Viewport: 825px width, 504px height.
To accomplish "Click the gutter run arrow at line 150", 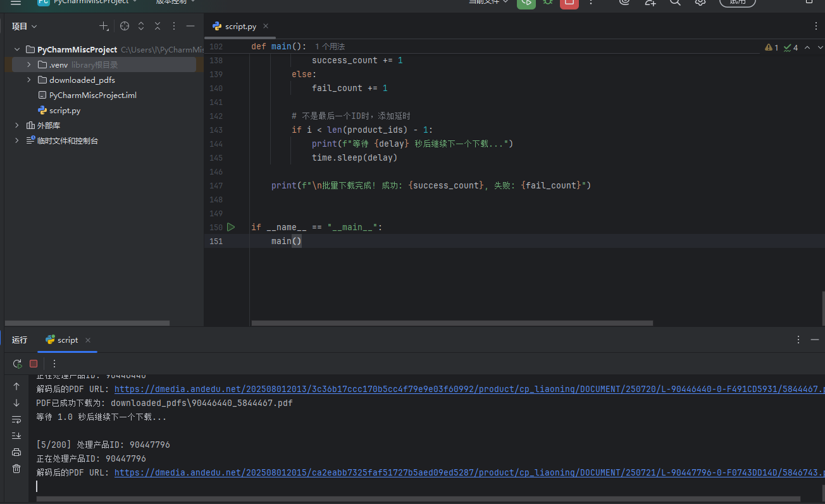I will tap(231, 227).
